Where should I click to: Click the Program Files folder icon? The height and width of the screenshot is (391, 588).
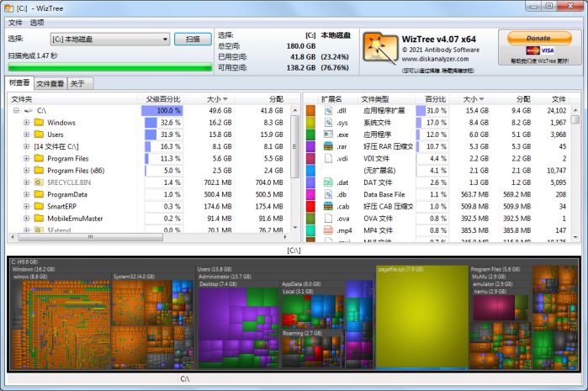[x=39, y=158]
